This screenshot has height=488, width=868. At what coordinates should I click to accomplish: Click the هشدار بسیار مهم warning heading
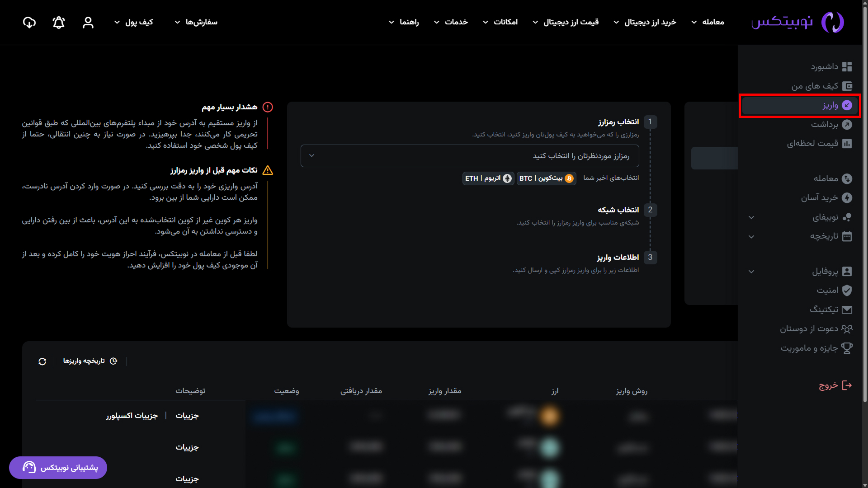tap(230, 107)
